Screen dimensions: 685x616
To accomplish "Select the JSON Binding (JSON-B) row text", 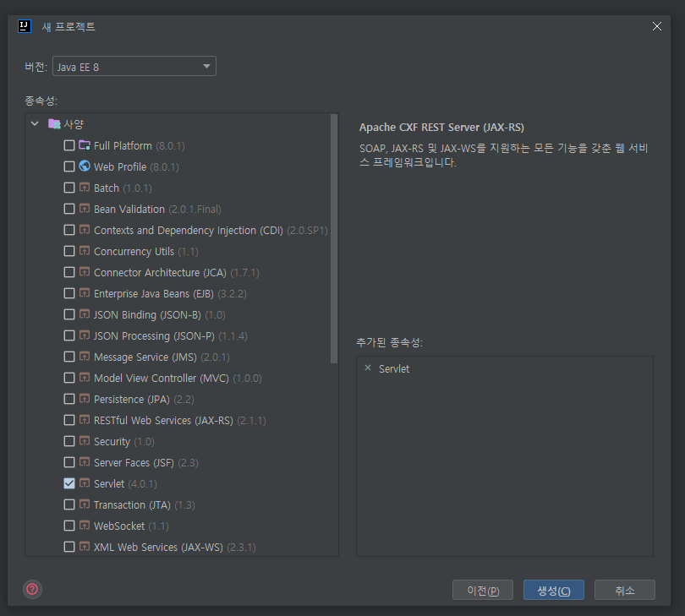I will [160, 315].
